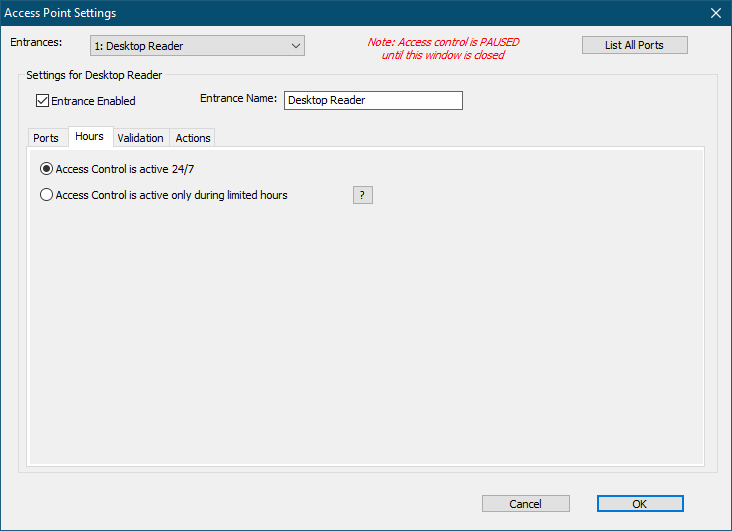Click the 'Entrance Name:' label
732x531 pixels.
(238, 99)
